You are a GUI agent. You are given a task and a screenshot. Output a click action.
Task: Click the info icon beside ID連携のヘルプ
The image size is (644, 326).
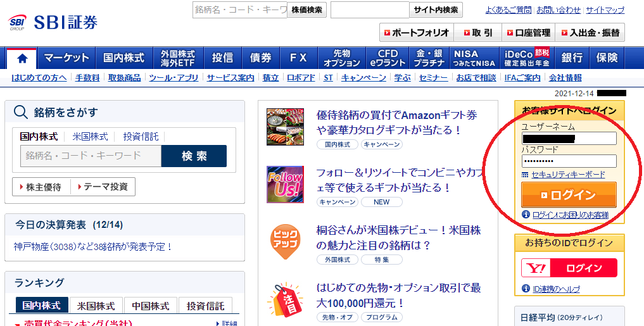pos(526,289)
